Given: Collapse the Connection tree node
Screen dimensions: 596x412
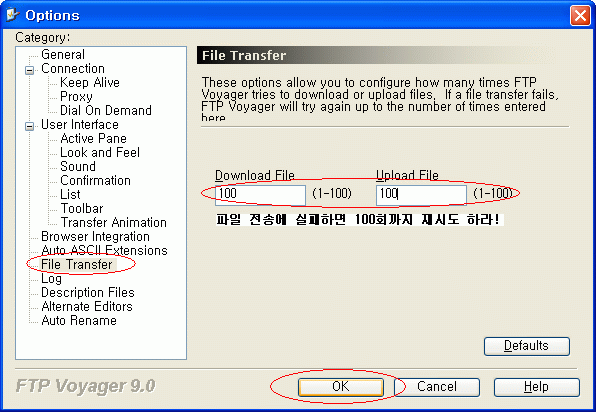Looking at the screenshot, I should pos(29,70).
